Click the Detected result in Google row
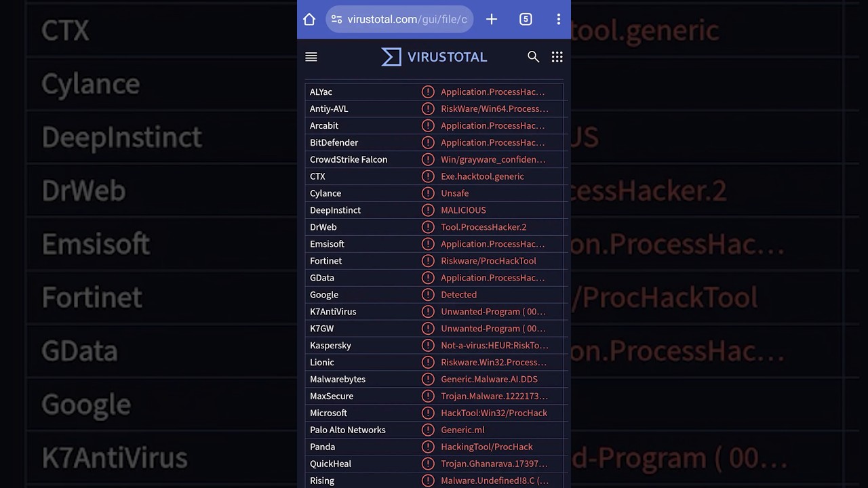 click(x=458, y=295)
